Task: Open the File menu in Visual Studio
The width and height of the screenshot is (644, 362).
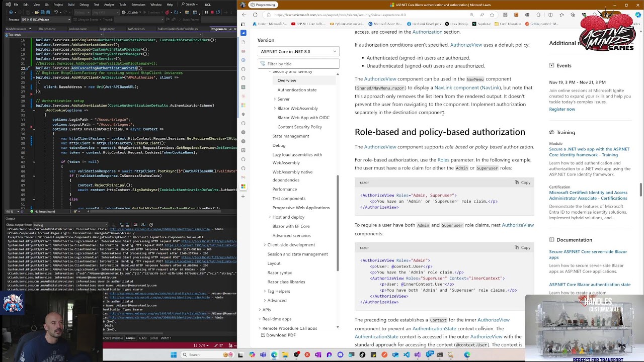Action: [x=16, y=5]
